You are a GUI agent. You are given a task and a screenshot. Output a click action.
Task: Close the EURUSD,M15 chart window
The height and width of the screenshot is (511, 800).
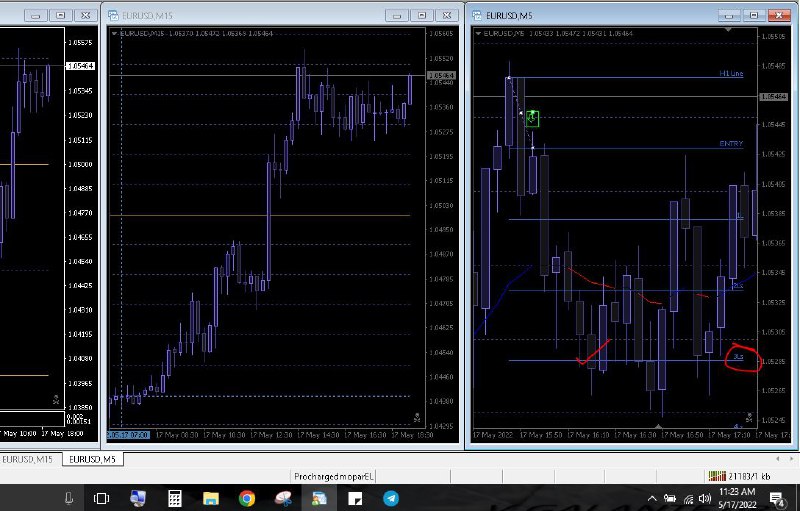(446, 16)
